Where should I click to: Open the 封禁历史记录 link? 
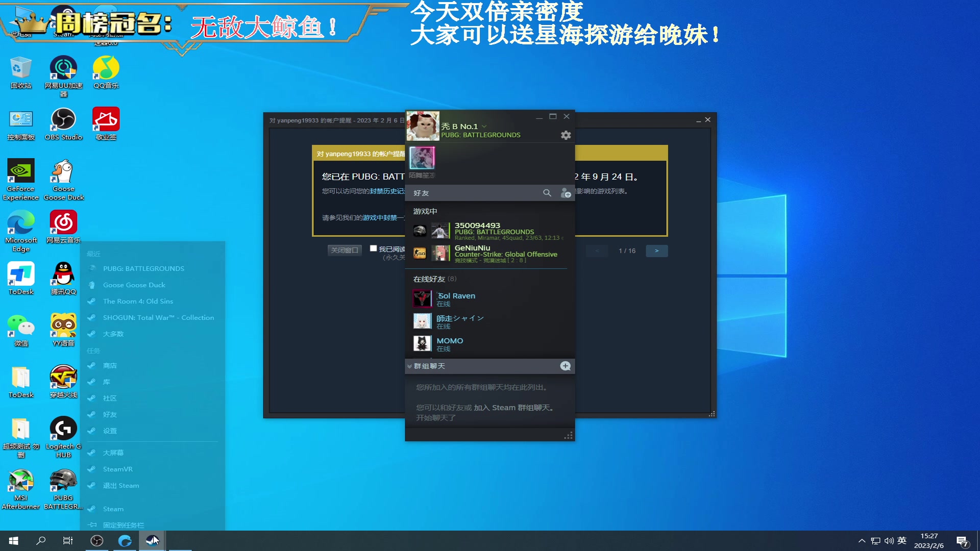(386, 191)
